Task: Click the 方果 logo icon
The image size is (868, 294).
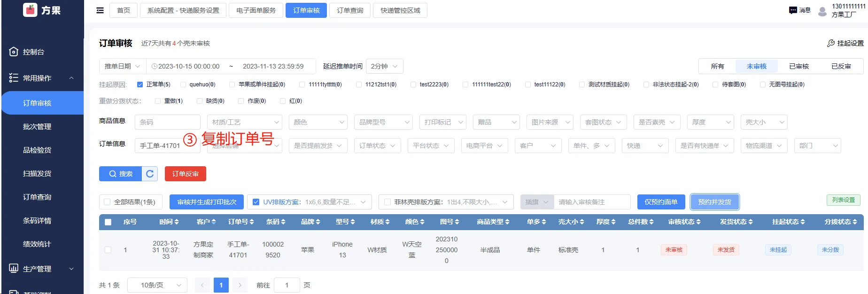Action: (30, 10)
